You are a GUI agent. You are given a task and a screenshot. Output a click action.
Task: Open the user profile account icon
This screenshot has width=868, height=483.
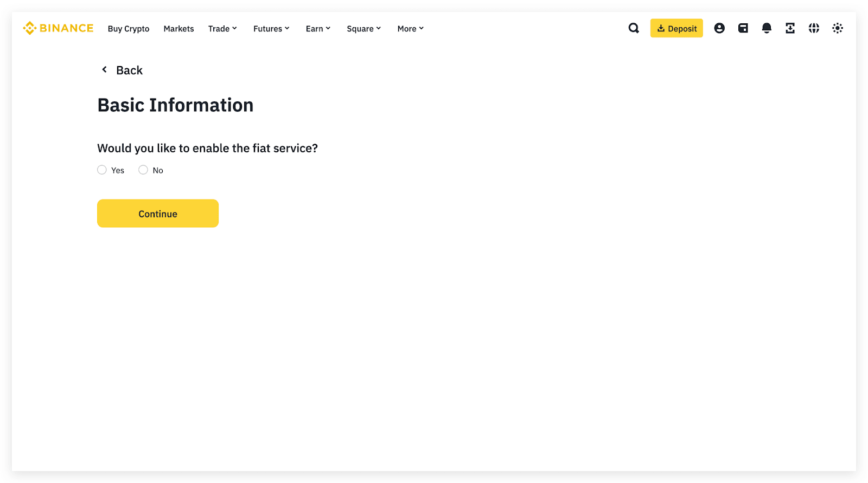pyautogui.click(x=719, y=28)
